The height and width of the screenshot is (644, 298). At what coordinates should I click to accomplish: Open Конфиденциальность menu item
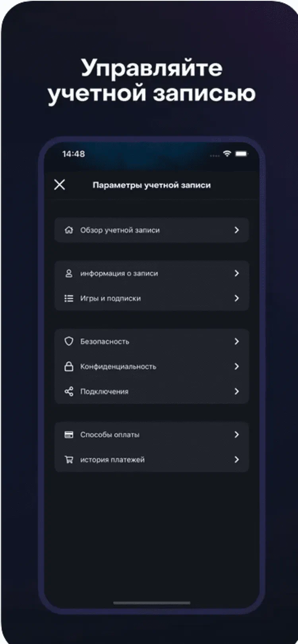pyautogui.click(x=118, y=367)
